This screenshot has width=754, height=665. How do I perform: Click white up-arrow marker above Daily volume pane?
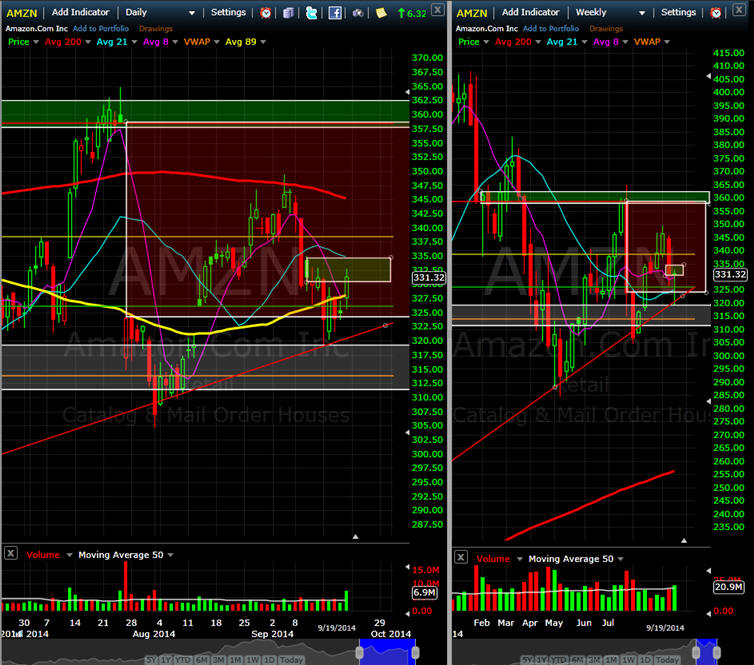(355, 536)
